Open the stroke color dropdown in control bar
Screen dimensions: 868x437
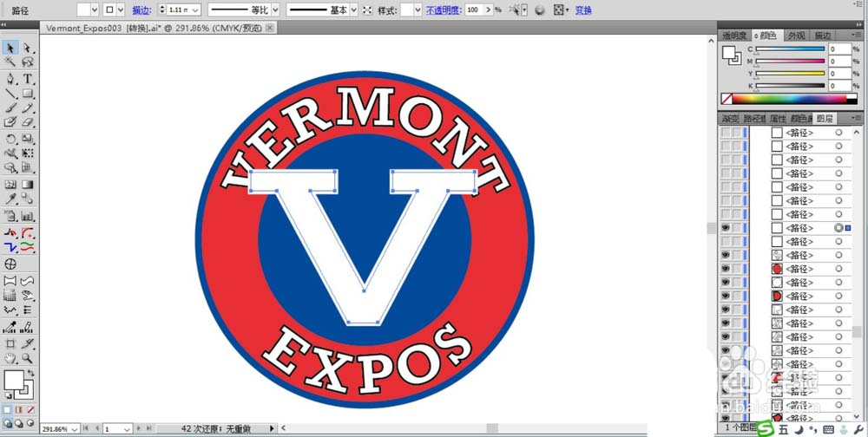(121, 10)
